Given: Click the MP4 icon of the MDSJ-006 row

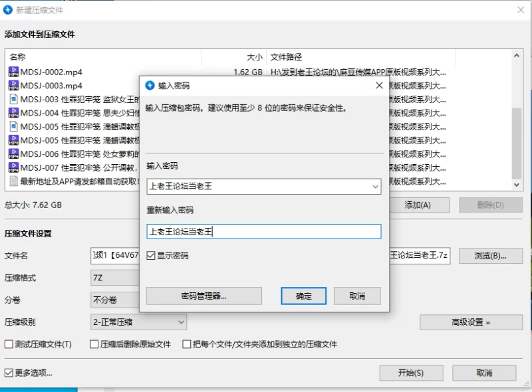Looking at the screenshot, I should click(x=13, y=154).
